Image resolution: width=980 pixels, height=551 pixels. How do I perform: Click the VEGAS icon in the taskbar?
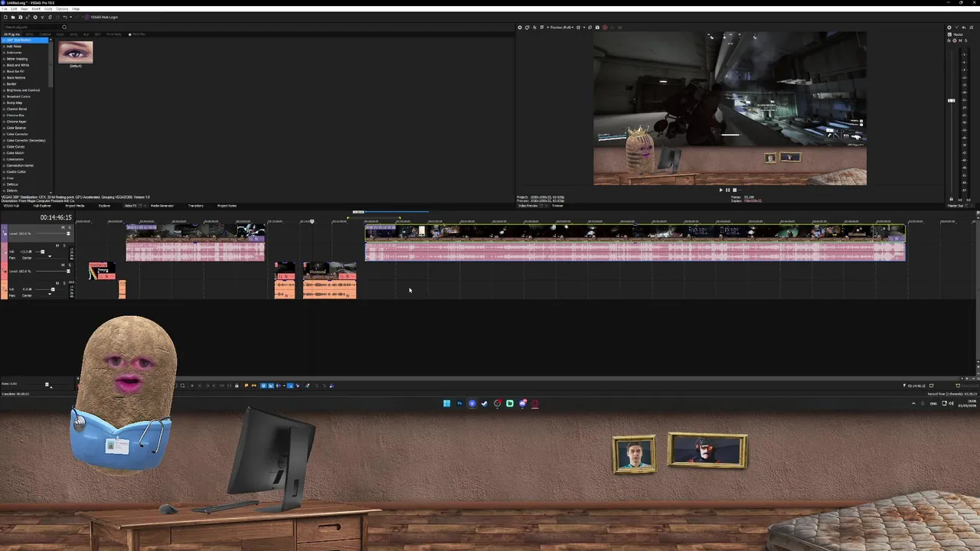coord(472,403)
